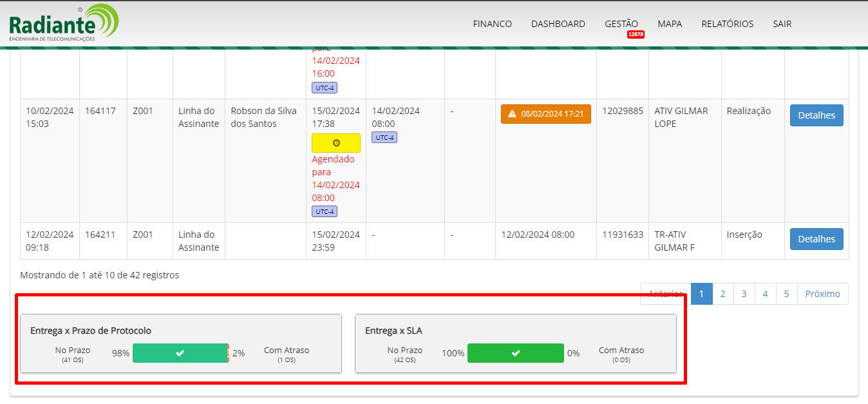Click checkmark in Entrega x Prazo de Protocolo bar

(180, 353)
